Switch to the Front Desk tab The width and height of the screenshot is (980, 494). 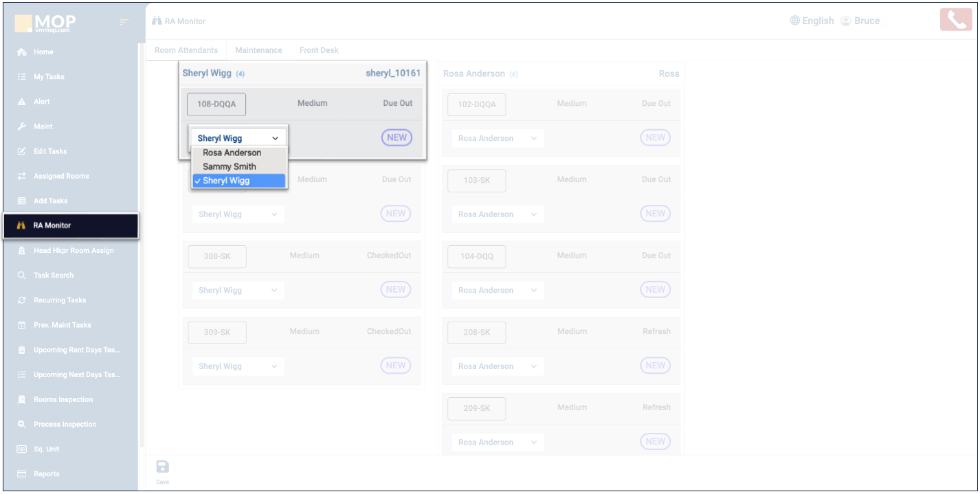click(319, 50)
